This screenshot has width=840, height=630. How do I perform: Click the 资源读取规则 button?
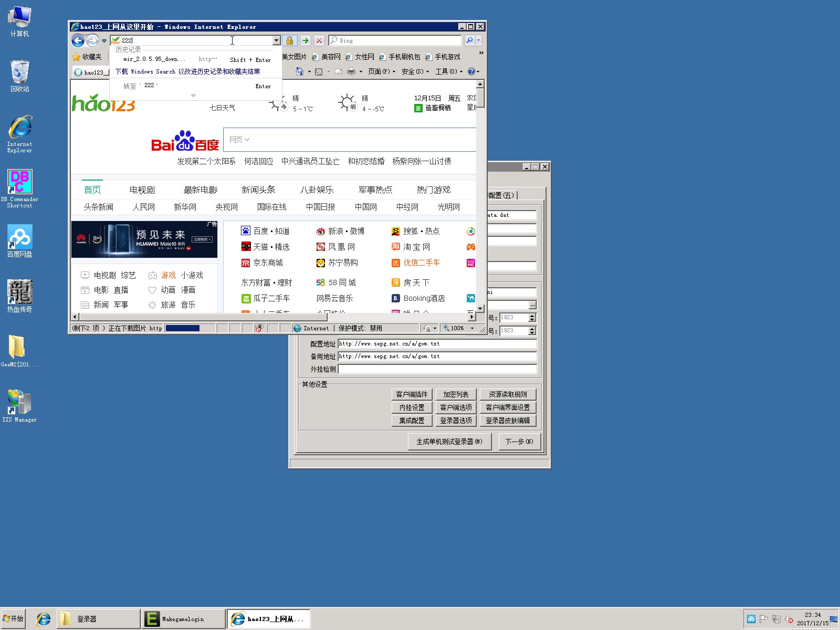pyautogui.click(x=508, y=394)
